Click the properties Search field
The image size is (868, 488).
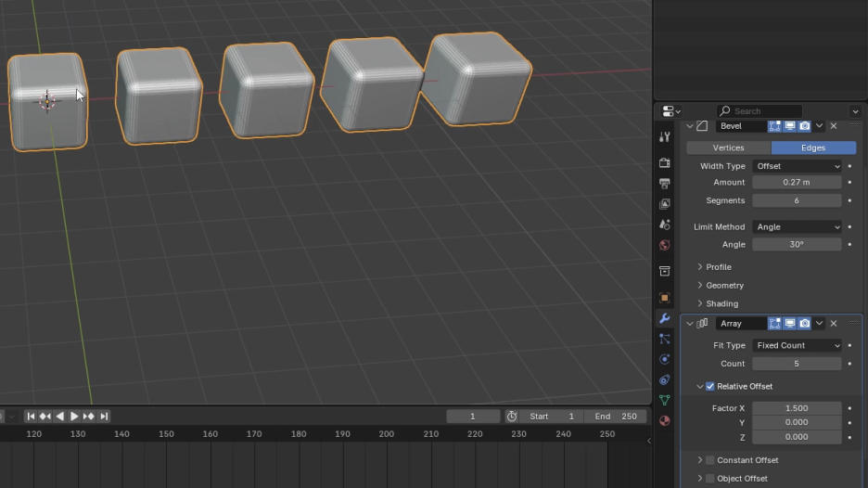click(759, 111)
